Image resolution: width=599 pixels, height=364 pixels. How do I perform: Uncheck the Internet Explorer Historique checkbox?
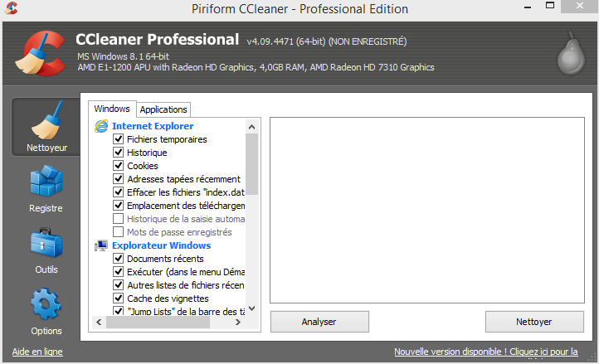pos(118,153)
